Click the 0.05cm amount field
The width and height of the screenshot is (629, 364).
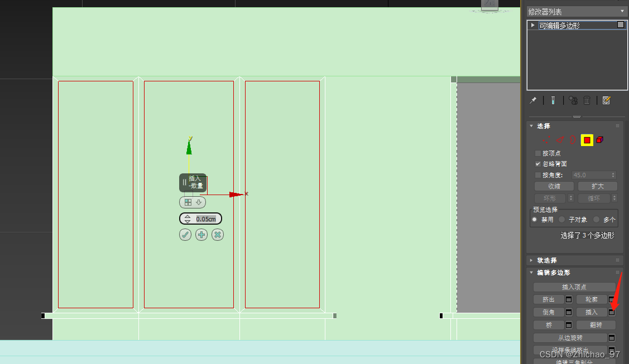206,219
